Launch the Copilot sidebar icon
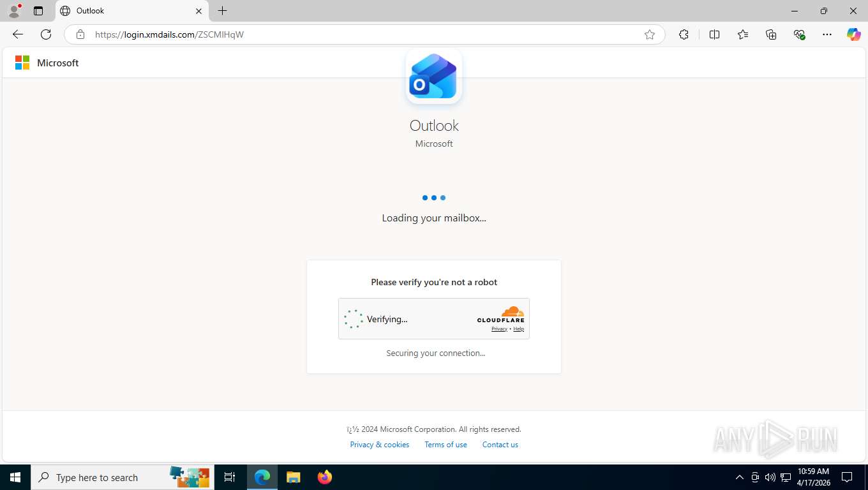This screenshot has width=868, height=490. pos(854,34)
